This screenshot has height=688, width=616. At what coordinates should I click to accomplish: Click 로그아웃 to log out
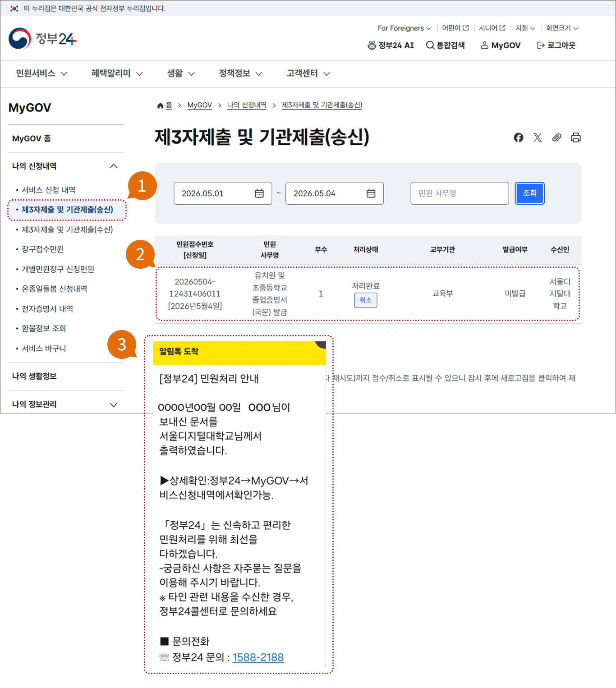pyautogui.click(x=556, y=46)
